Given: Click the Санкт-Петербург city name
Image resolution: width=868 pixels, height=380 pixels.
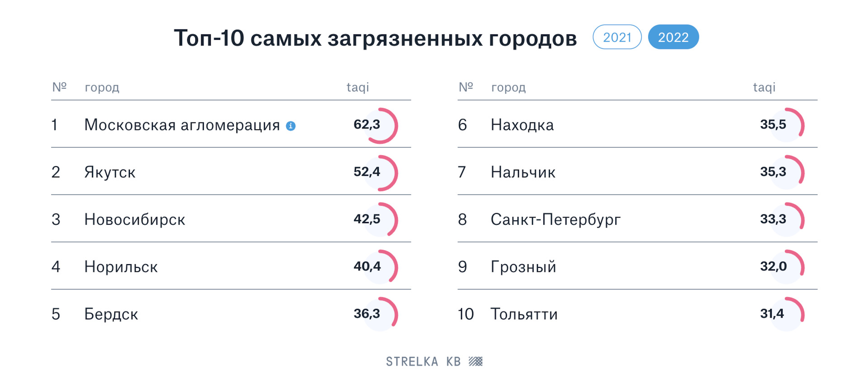Looking at the screenshot, I should point(556,220).
